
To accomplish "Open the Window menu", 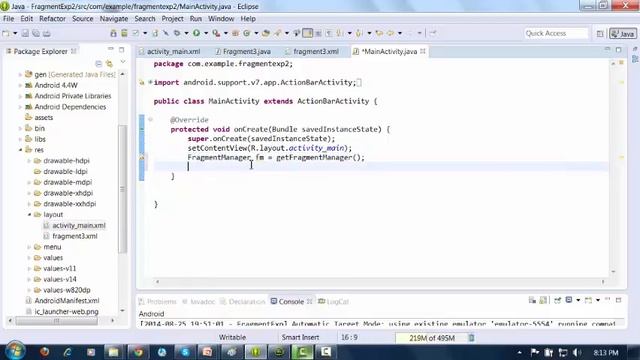I will point(221,19).
